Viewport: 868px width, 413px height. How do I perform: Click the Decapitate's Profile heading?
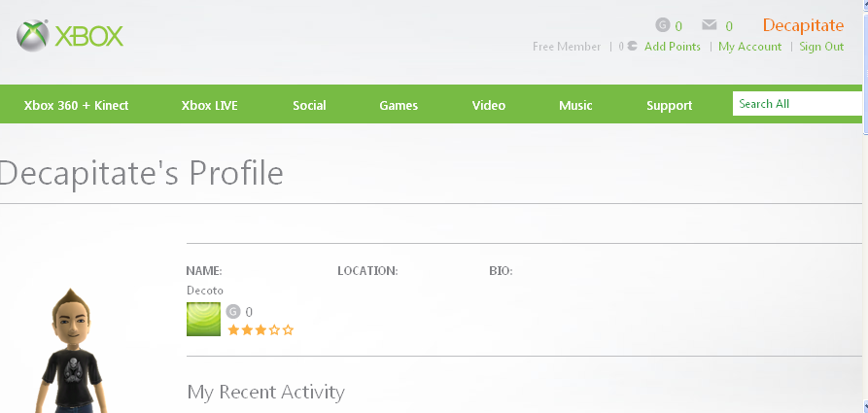[142, 173]
